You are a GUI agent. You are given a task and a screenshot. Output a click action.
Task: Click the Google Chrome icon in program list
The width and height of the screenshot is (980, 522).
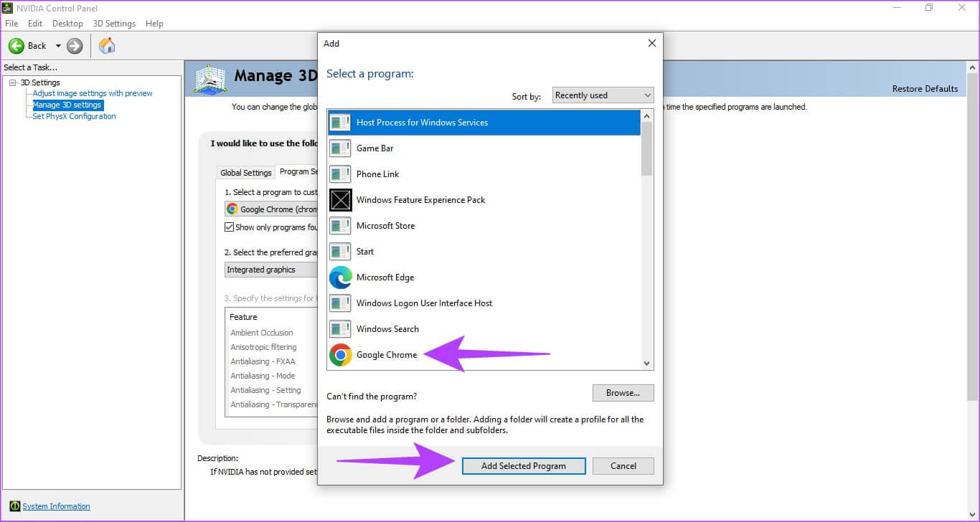pyautogui.click(x=340, y=355)
